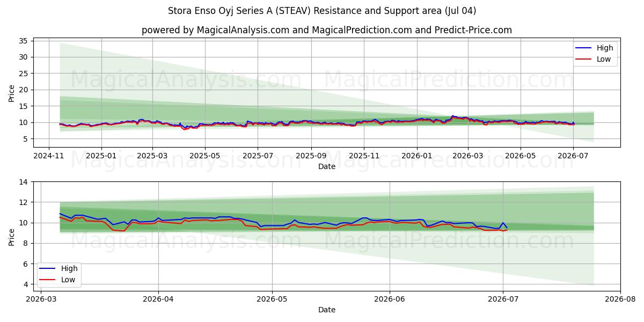Click the '2025-03' date tick label
The image size is (644, 322).
(x=152, y=156)
